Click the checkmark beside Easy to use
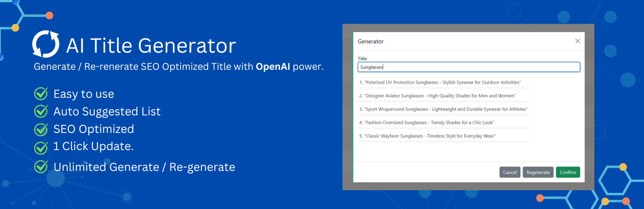Image resolution: width=644 pixels, height=209 pixels. point(41,94)
